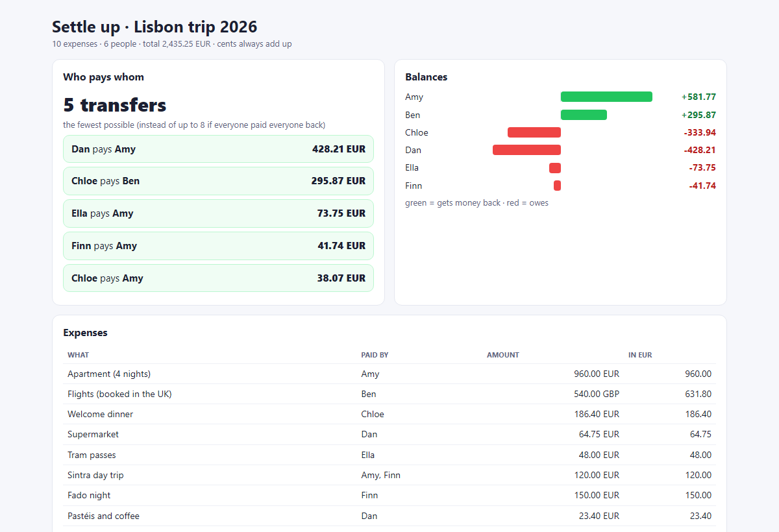
Task: Select the Chloe pays Amy transfer card
Action: [x=218, y=278]
